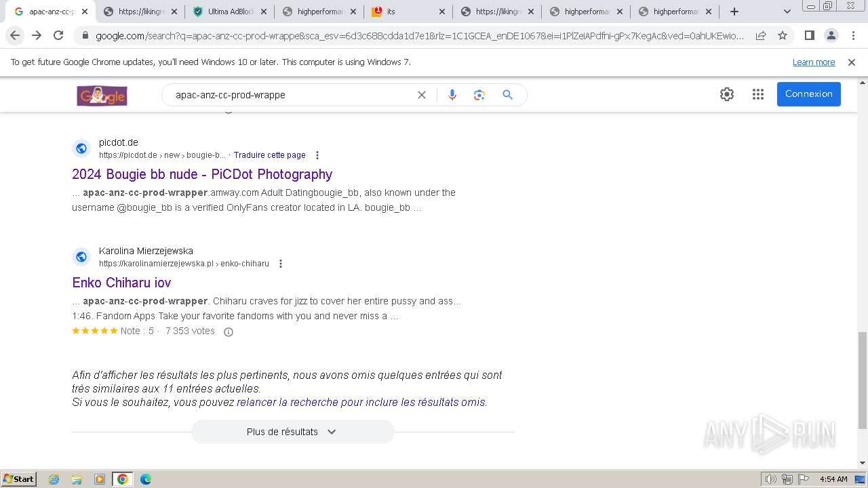
Task: Open the Enko Chiharu iov result
Action: 121,283
